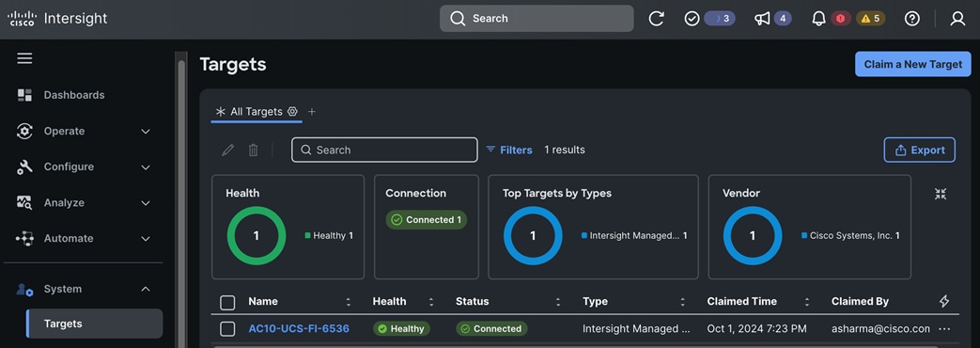Click the red critical alarms badge

(x=841, y=19)
